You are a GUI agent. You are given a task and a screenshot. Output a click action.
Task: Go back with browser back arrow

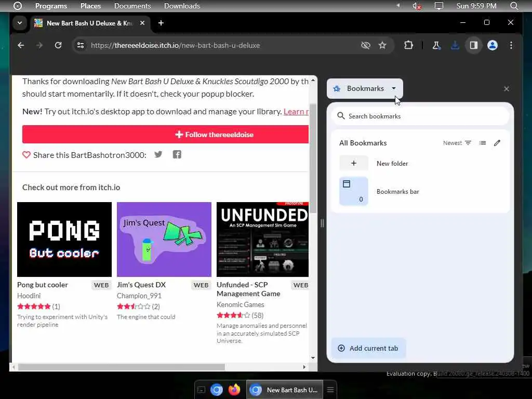coord(21,45)
